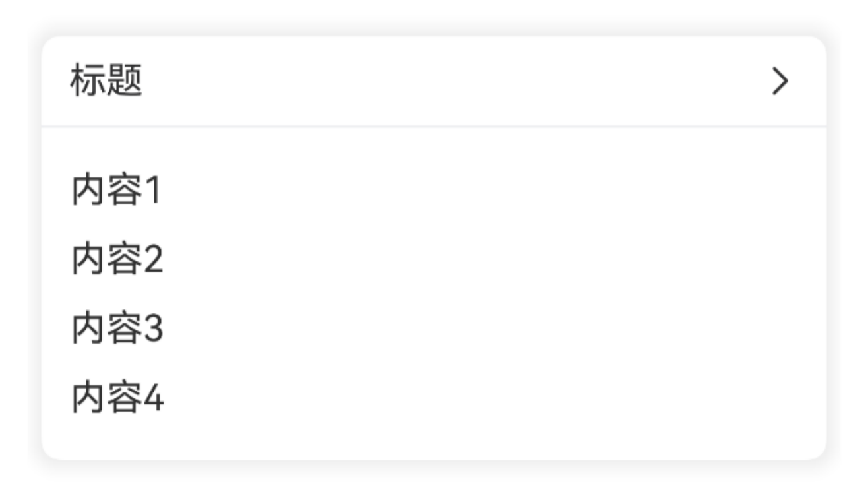Open details via the header chevron
This screenshot has width=868, height=500.
(x=780, y=82)
